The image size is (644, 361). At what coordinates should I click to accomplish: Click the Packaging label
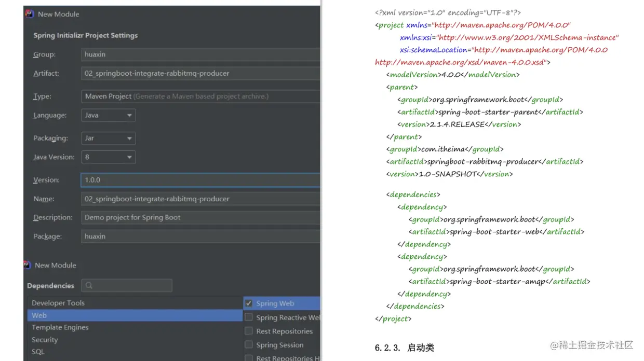coord(50,138)
